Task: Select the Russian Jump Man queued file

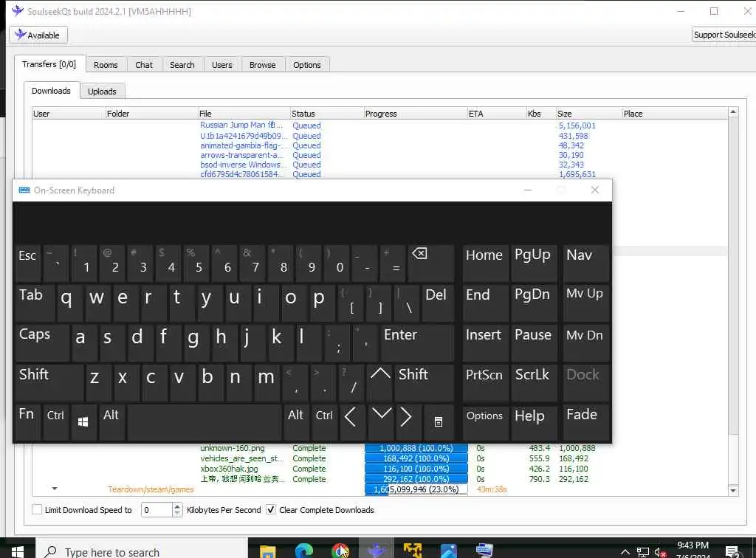Action: click(x=241, y=125)
